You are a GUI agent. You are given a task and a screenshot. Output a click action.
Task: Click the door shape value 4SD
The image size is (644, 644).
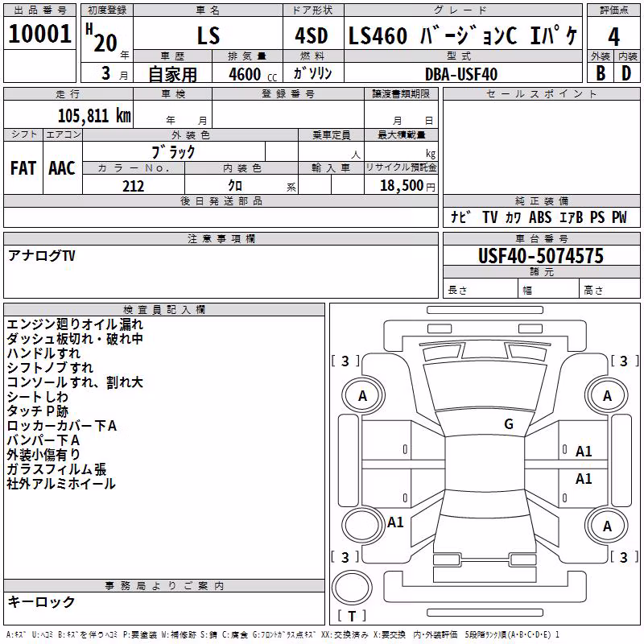[x=312, y=35]
